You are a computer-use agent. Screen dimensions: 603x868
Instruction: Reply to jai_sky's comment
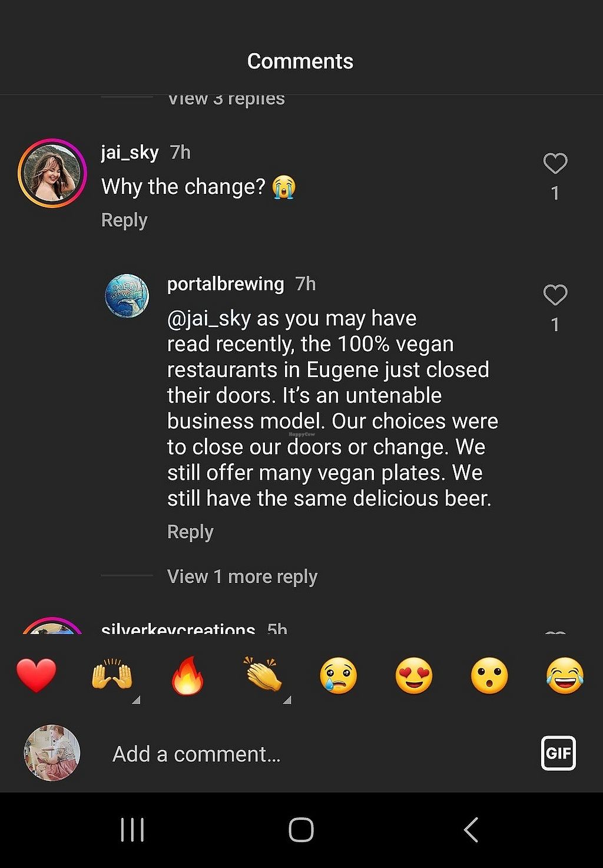[124, 220]
